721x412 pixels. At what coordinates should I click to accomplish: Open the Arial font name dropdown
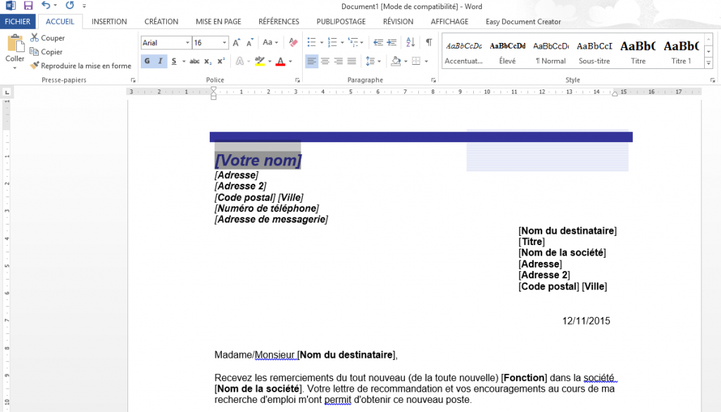[187, 43]
